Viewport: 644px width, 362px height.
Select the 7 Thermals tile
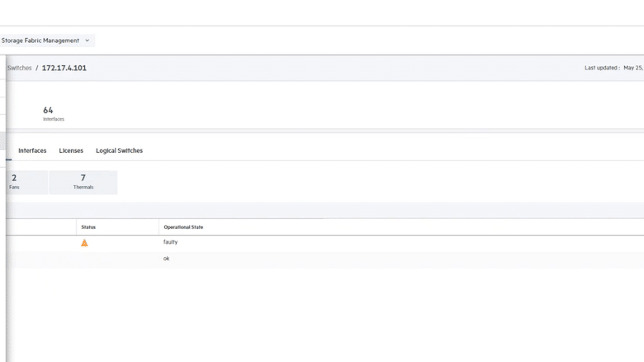(83, 182)
